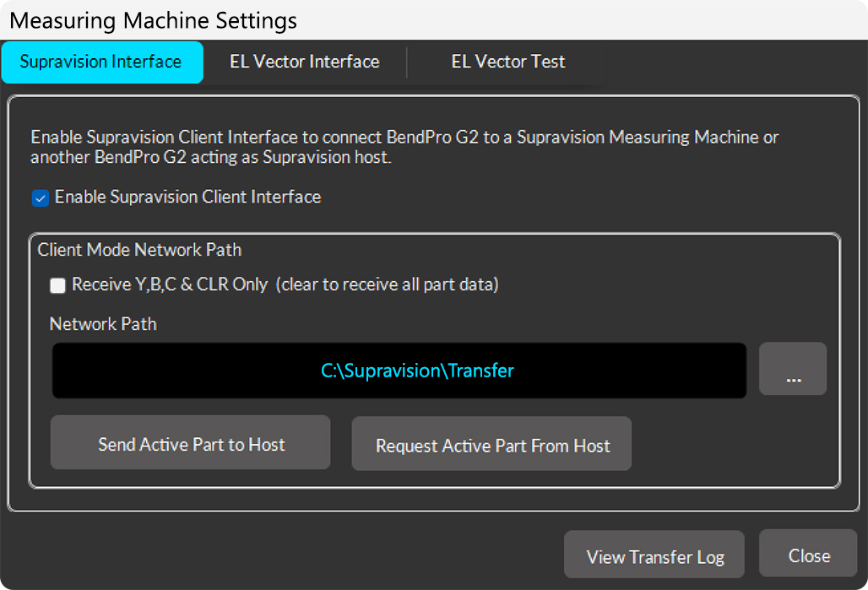Click the Network Path field label
The height and width of the screenshot is (590, 868).
(103, 324)
